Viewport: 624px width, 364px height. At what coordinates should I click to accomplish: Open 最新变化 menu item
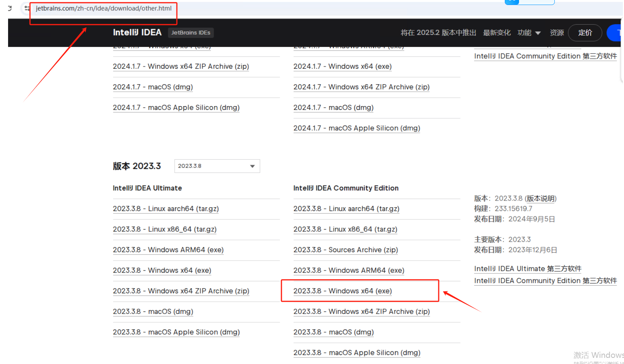pos(497,33)
